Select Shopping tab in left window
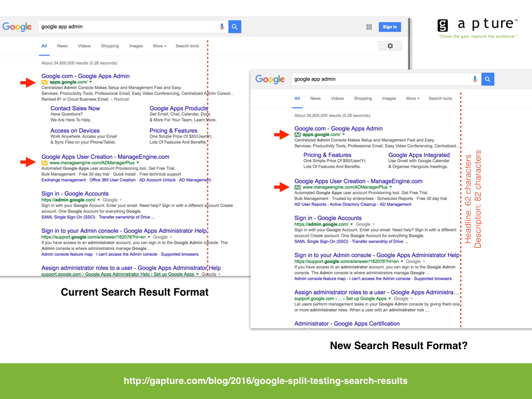The image size is (532, 399). coord(110,46)
